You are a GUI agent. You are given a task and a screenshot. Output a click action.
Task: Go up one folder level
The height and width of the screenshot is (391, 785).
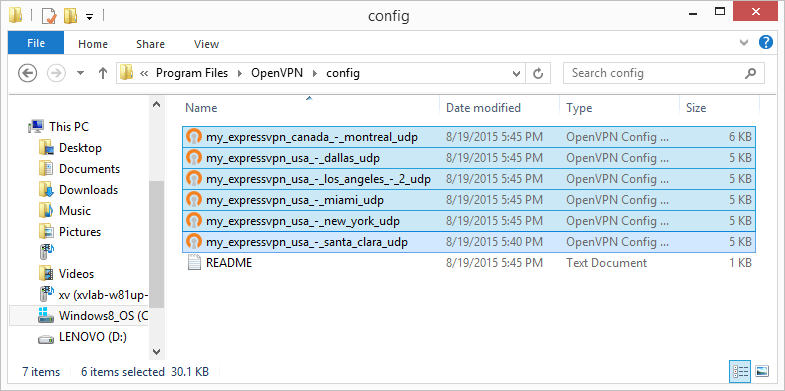103,74
